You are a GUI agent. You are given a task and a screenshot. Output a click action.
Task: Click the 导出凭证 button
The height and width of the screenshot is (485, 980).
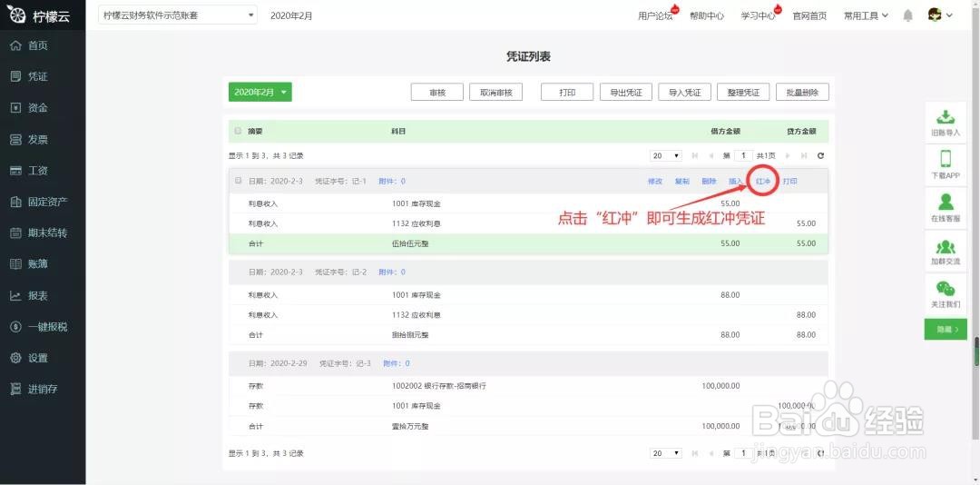625,92
